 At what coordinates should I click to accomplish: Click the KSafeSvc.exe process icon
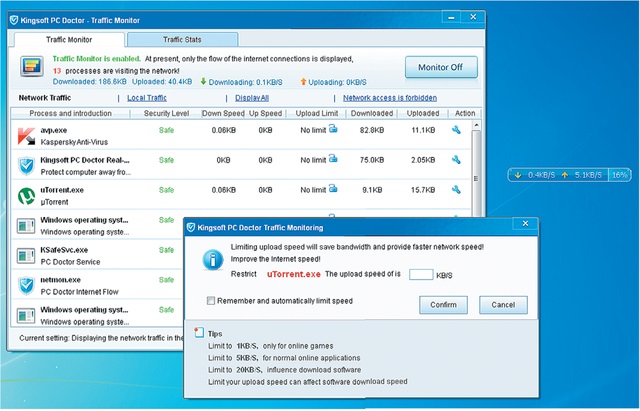click(x=26, y=256)
